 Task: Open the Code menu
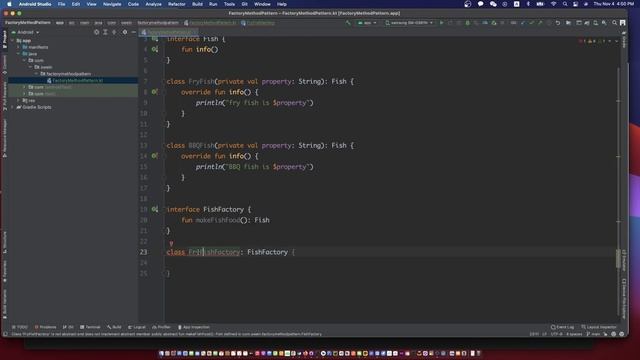133,4
